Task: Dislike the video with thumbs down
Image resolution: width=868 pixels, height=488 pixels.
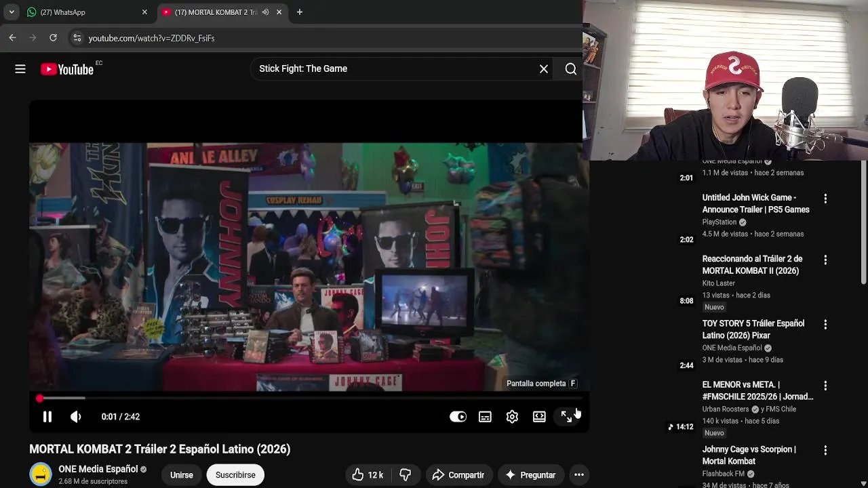Action: tap(405, 475)
